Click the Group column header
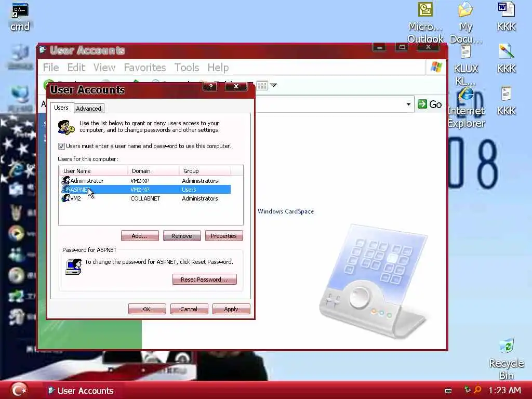 tap(205, 171)
